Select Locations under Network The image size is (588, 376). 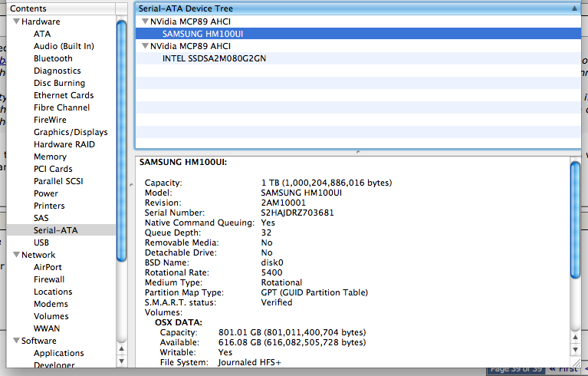point(53,292)
